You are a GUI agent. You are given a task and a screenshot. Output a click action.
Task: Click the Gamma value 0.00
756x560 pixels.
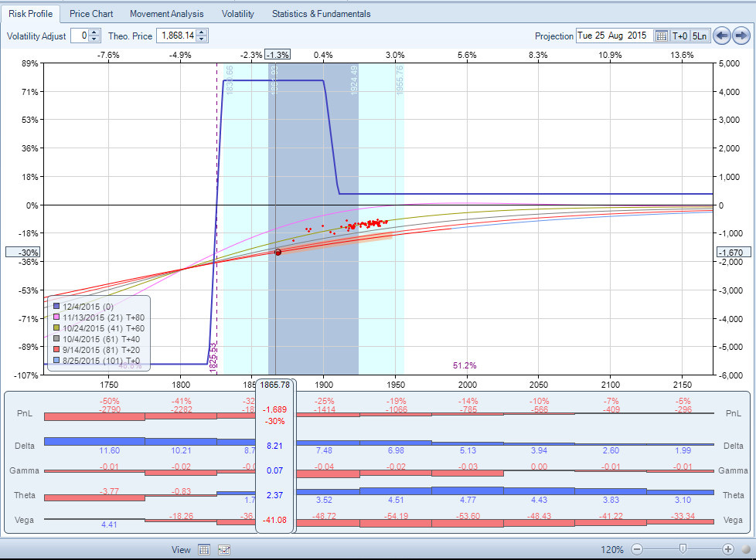(539, 467)
